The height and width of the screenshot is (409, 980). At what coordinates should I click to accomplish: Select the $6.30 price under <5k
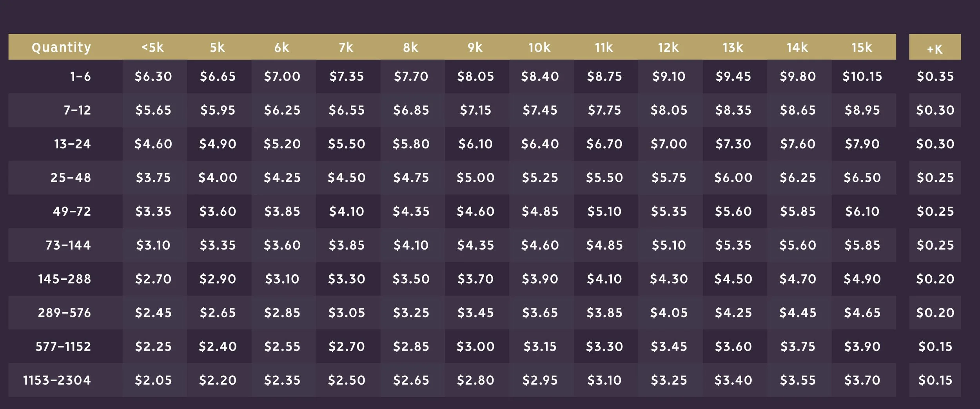click(x=153, y=76)
